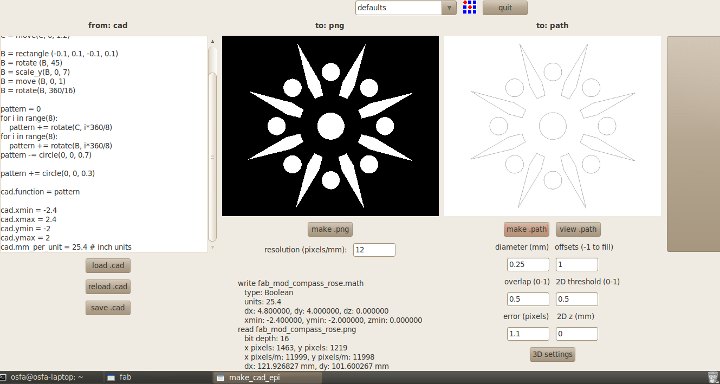Click code line 'pattern -= circle(0, 0, 0.7)'
Screen dimensions: 720x384
click(46, 155)
